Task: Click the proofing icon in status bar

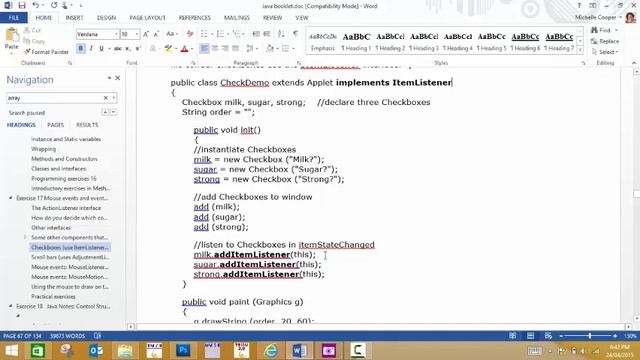Action: click(x=97, y=336)
